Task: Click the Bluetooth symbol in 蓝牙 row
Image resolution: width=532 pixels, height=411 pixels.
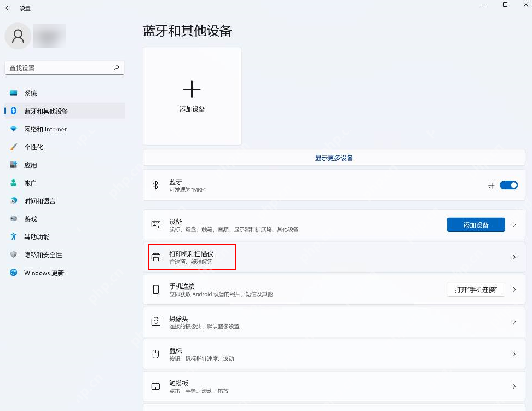Action: 156,185
